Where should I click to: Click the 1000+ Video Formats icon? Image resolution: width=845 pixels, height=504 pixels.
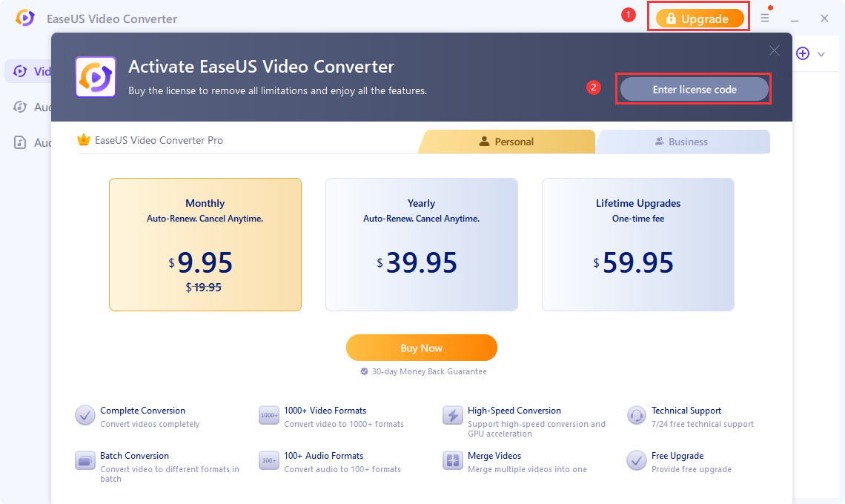click(x=269, y=416)
